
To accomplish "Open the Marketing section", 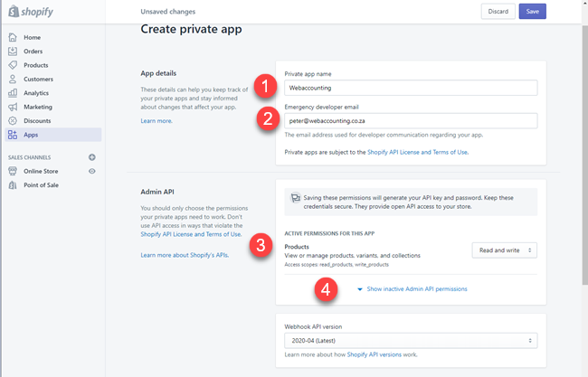I will tap(37, 107).
